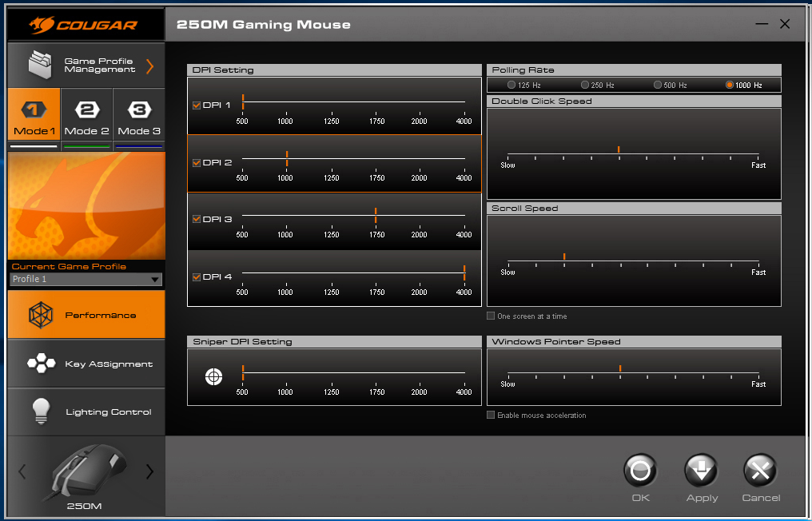Set DPI 1 to 2000 on its track
The image size is (812, 521).
420,102
